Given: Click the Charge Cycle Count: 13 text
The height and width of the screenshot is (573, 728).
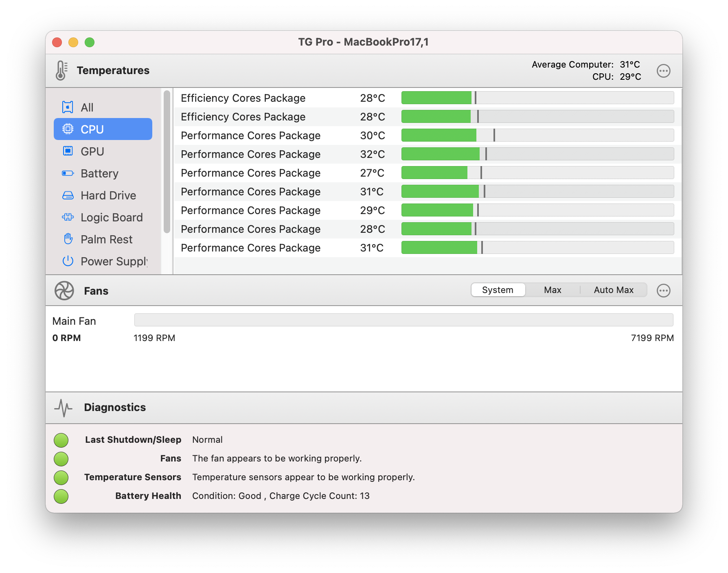Looking at the screenshot, I should click(320, 496).
